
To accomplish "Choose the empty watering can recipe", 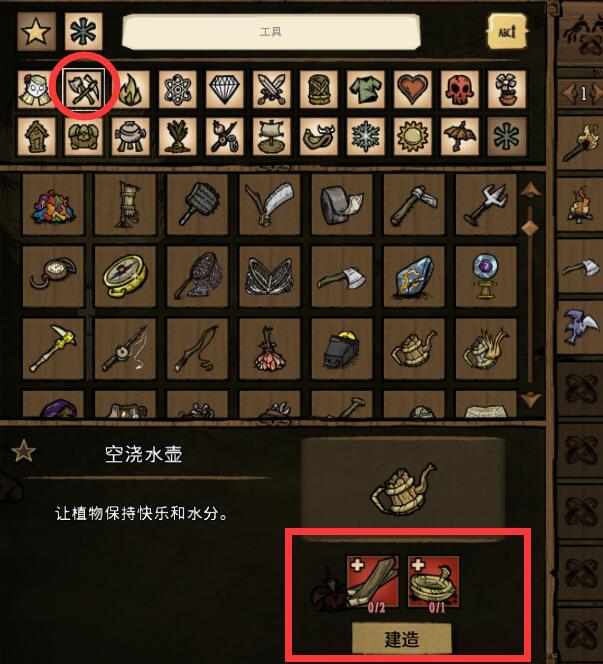I will (x=414, y=349).
